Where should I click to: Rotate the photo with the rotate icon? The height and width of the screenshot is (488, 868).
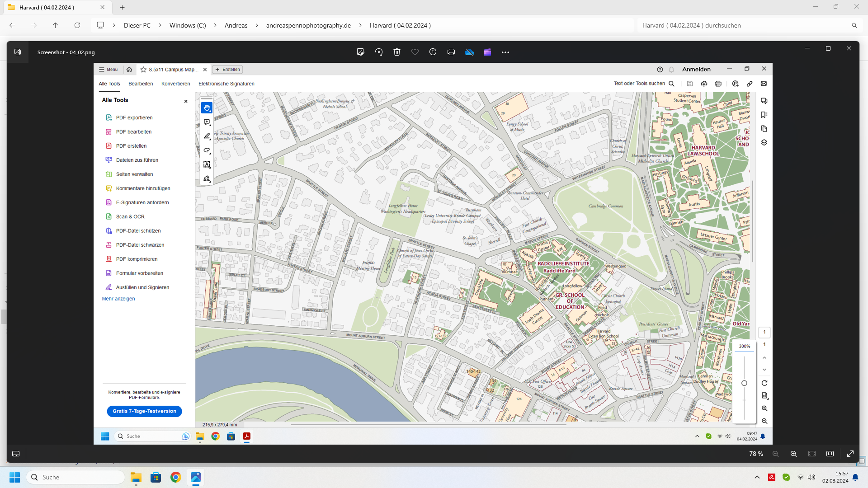click(x=379, y=52)
